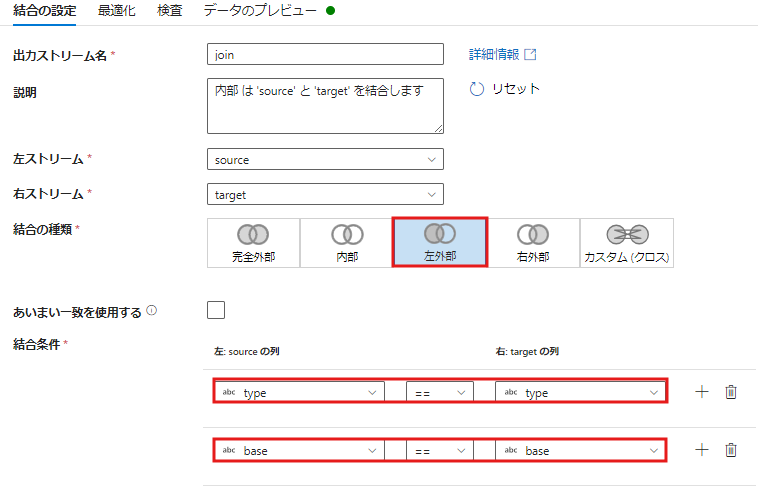This screenshot has height=492, width=758.
Task: Delete the type join condition with trash icon
Action: 731,392
